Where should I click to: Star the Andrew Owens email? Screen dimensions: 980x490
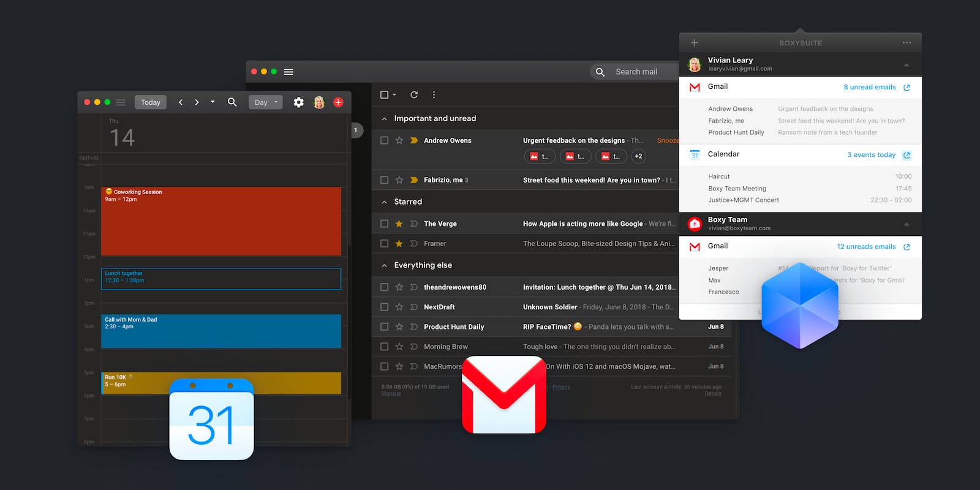(x=399, y=140)
